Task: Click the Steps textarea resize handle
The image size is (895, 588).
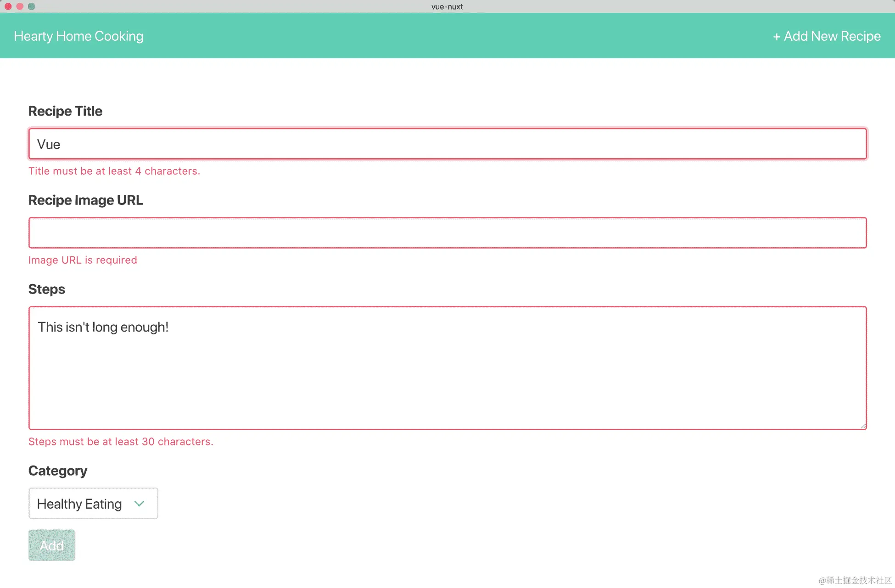Action: [x=863, y=426]
